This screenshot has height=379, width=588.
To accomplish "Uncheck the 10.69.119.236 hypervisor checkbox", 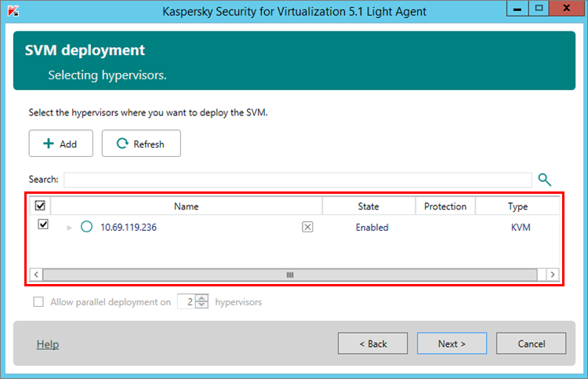I will [43, 224].
